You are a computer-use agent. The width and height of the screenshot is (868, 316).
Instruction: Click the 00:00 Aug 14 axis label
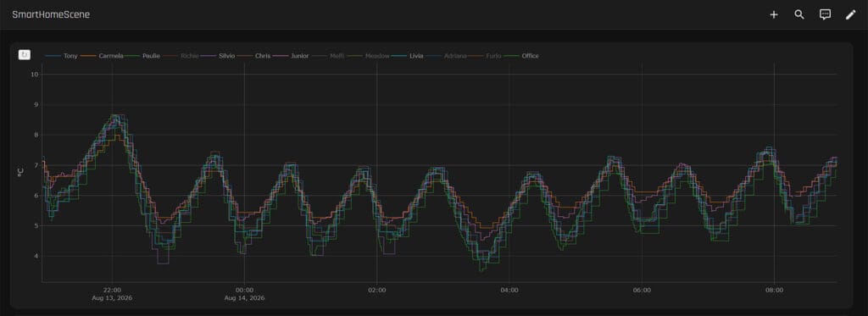244,294
